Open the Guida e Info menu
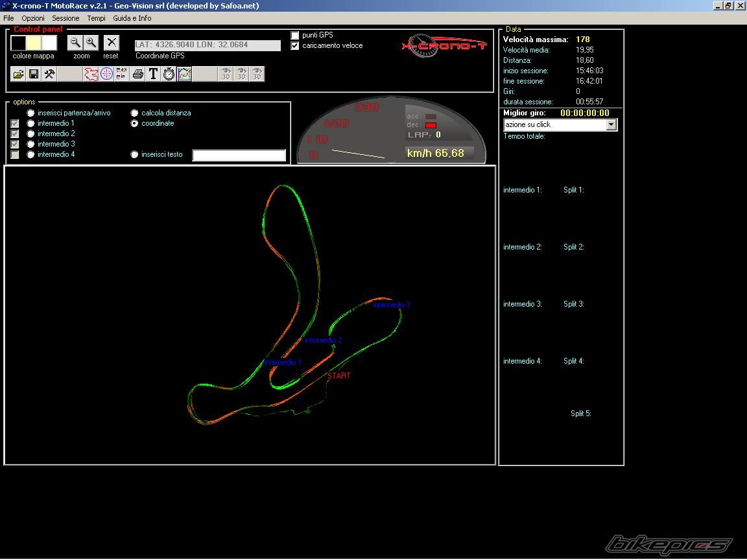The width and height of the screenshot is (747, 560). click(132, 18)
